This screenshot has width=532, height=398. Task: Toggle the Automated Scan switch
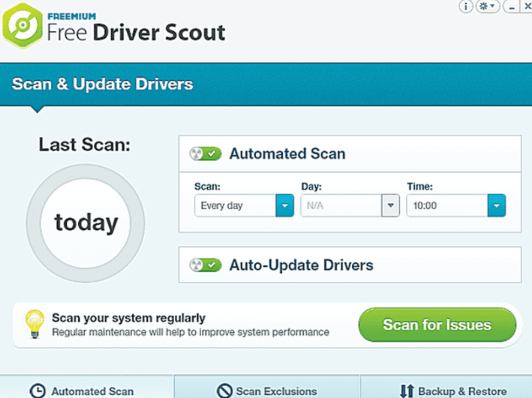click(206, 154)
